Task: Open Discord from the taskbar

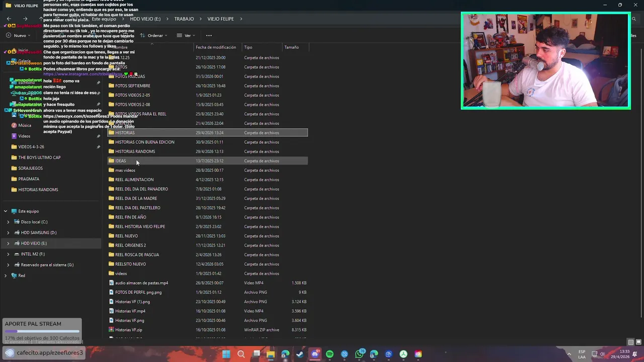Action: [x=315, y=354]
